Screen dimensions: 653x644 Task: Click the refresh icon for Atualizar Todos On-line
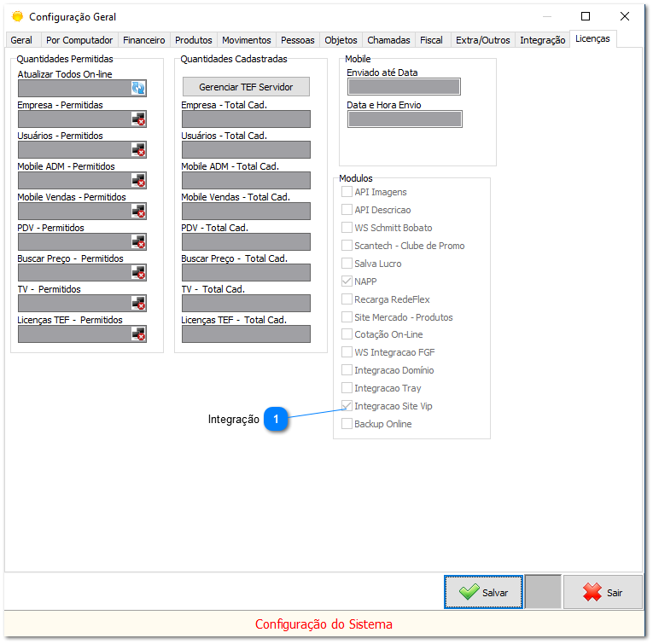[138, 88]
